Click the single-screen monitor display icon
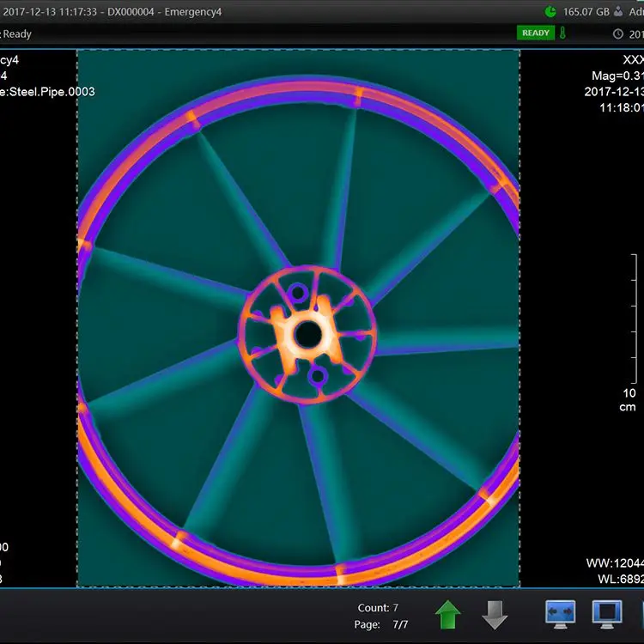This screenshot has height=644, width=644. point(606,613)
